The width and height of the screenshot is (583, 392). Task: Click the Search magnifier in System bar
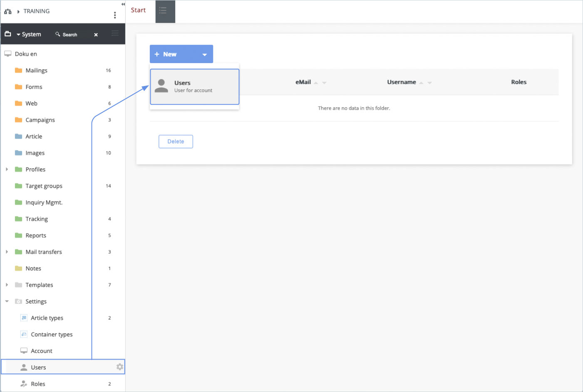58,35
